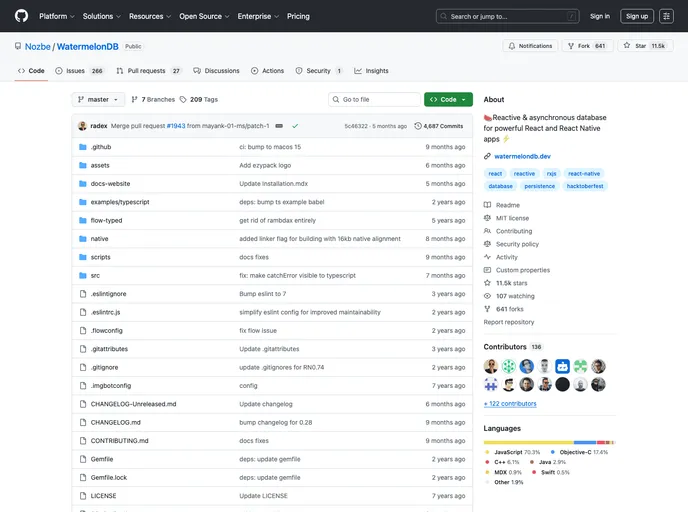View 11.5k stars link

505,283
